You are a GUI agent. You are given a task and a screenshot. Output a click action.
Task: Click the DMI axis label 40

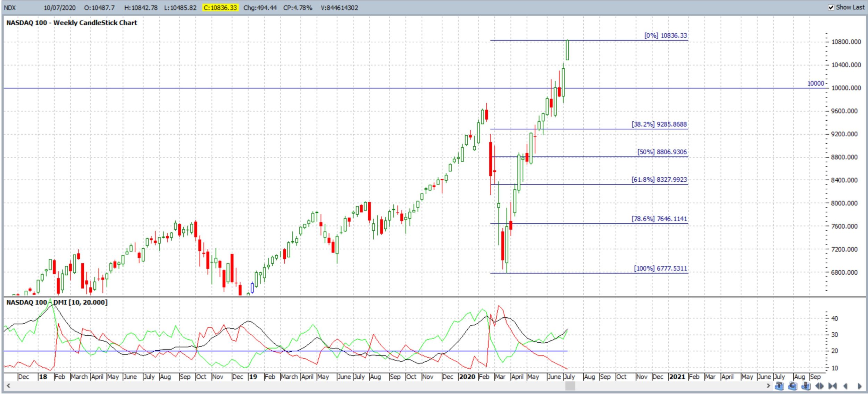835,319
